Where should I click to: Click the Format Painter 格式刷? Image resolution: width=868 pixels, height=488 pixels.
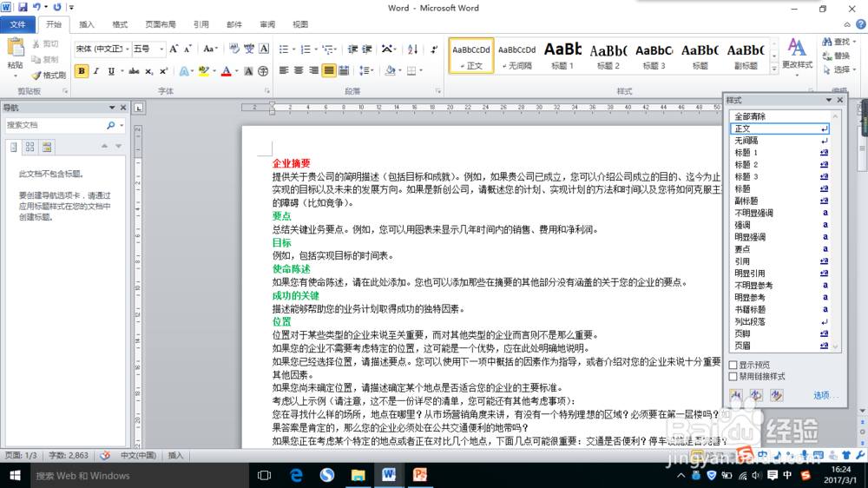(x=49, y=75)
